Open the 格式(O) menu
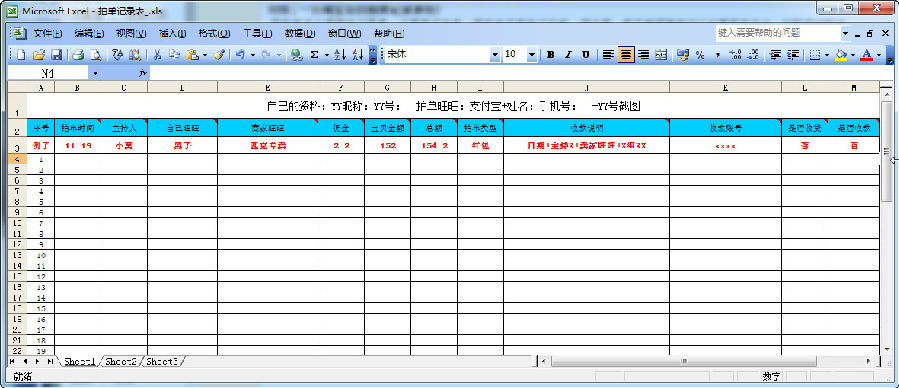 [214, 33]
